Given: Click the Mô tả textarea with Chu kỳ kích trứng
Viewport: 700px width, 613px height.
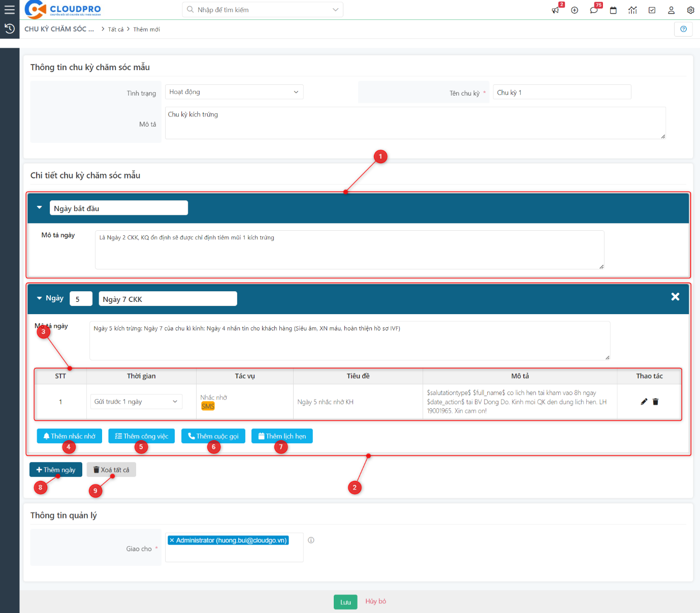Looking at the screenshot, I should pyautogui.click(x=416, y=123).
